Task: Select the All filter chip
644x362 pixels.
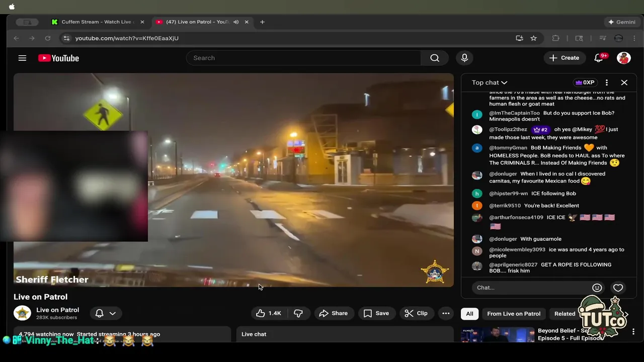Action: (x=469, y=314)
